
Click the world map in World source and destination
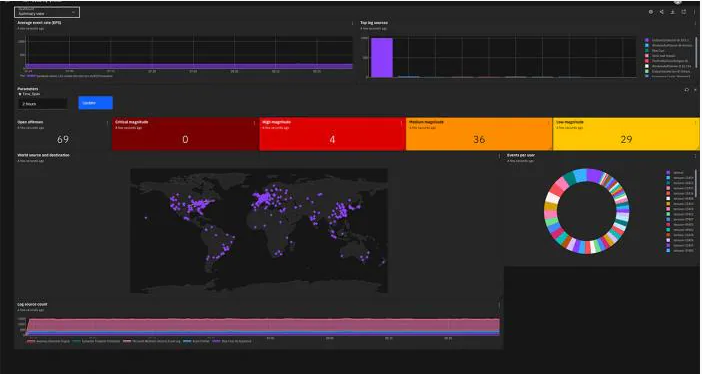(259, 230)
